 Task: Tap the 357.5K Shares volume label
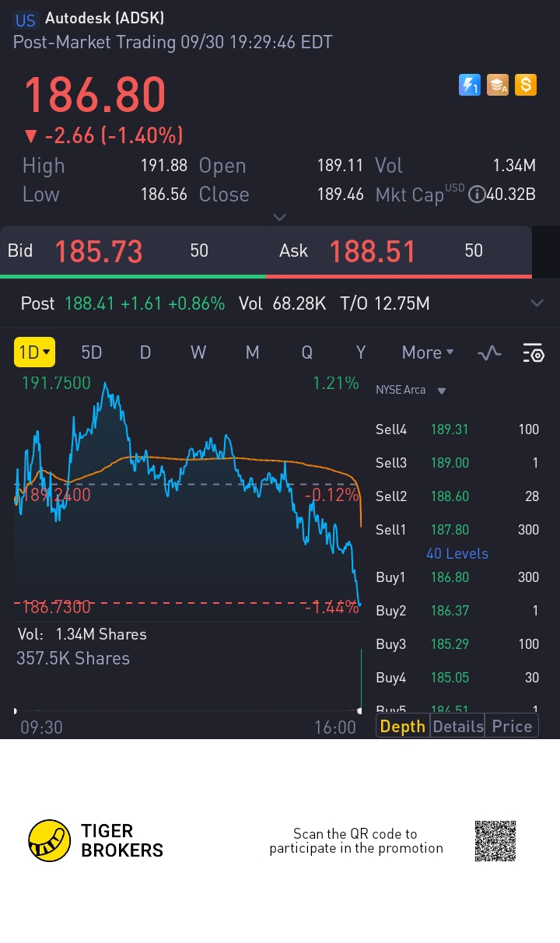73,658
